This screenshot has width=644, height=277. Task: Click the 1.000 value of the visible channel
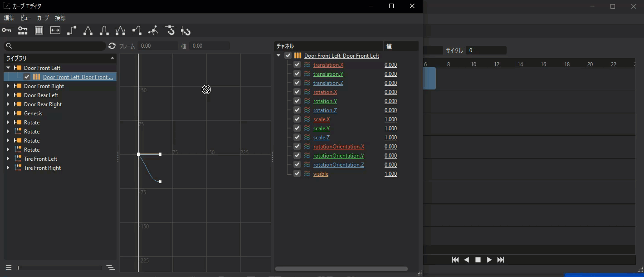tap(390, 174)
